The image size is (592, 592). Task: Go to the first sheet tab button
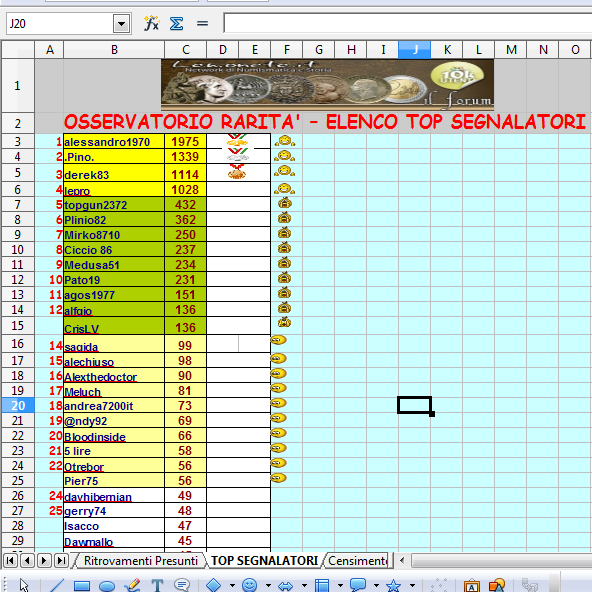[x=10, y=560]
